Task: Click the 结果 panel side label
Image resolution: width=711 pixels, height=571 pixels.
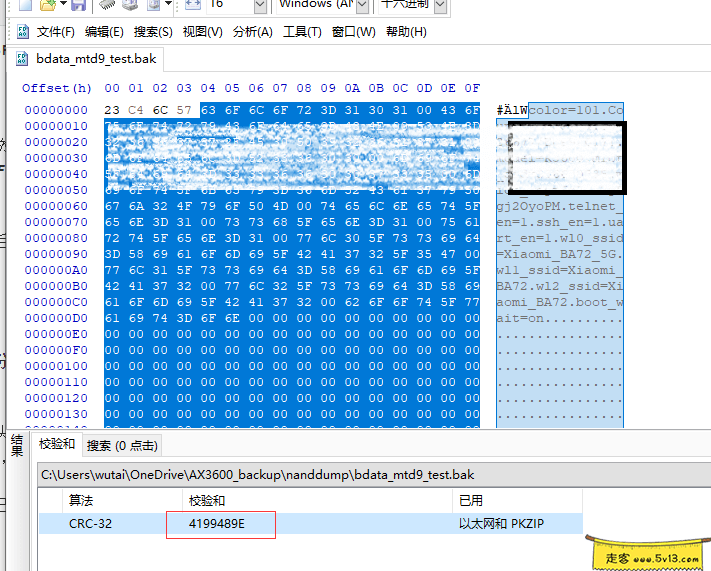Action: (17, 445)
